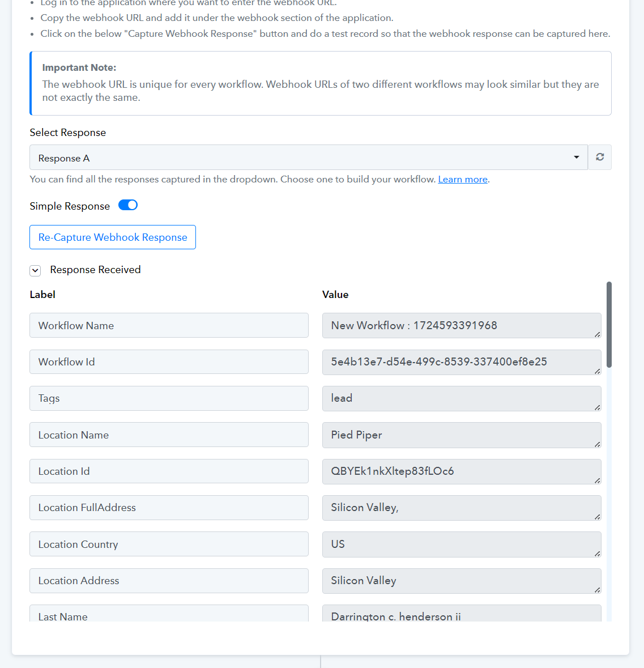Click the refresh responses icon
644x668 pixels.
pyautogui.click(x=600, y=157)
